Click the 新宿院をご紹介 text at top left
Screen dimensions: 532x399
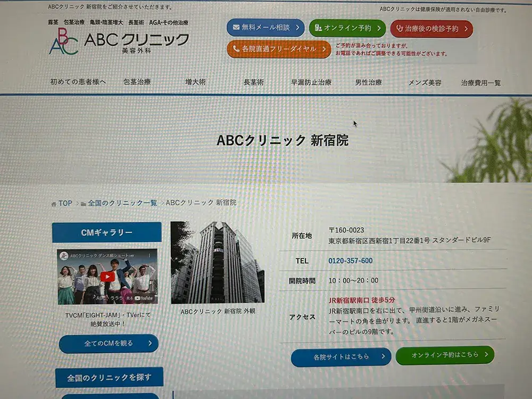(x=110, y=7)
